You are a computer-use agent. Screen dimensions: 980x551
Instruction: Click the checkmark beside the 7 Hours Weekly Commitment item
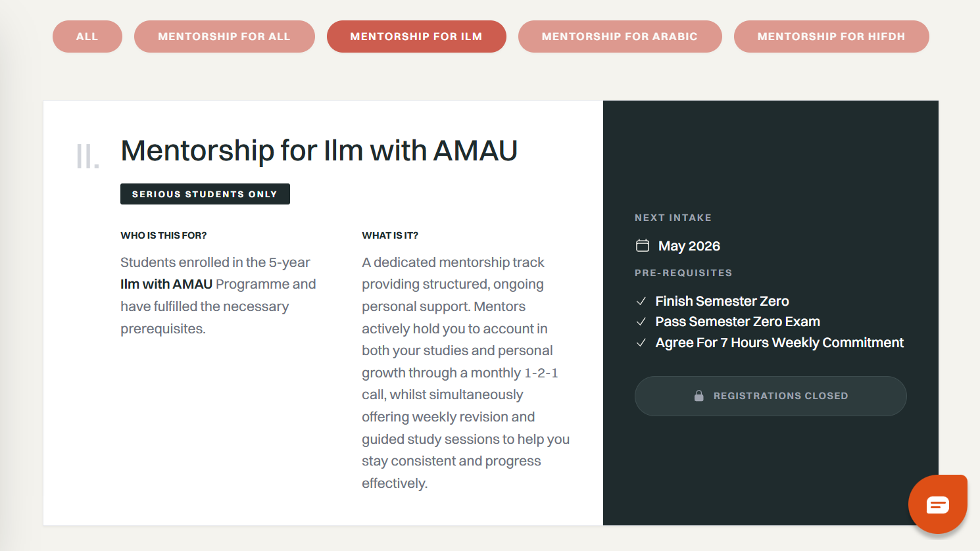click(x=641, y=343)
